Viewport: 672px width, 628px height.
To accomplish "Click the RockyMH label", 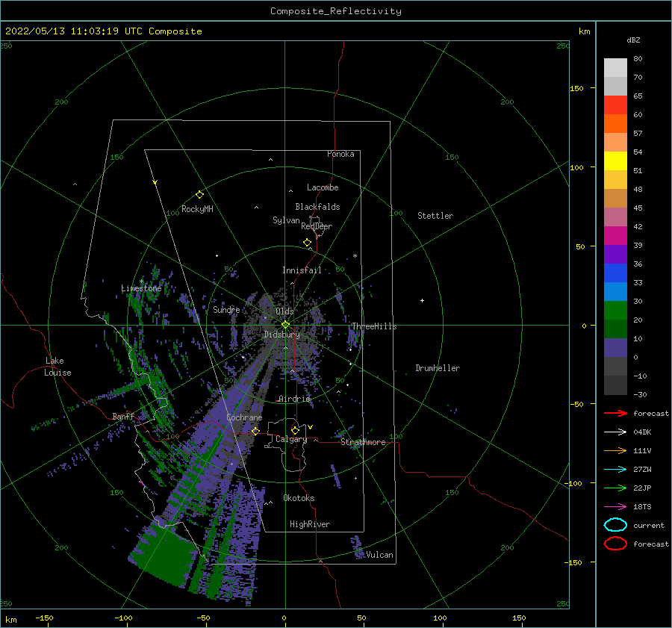I will point(197,209).
